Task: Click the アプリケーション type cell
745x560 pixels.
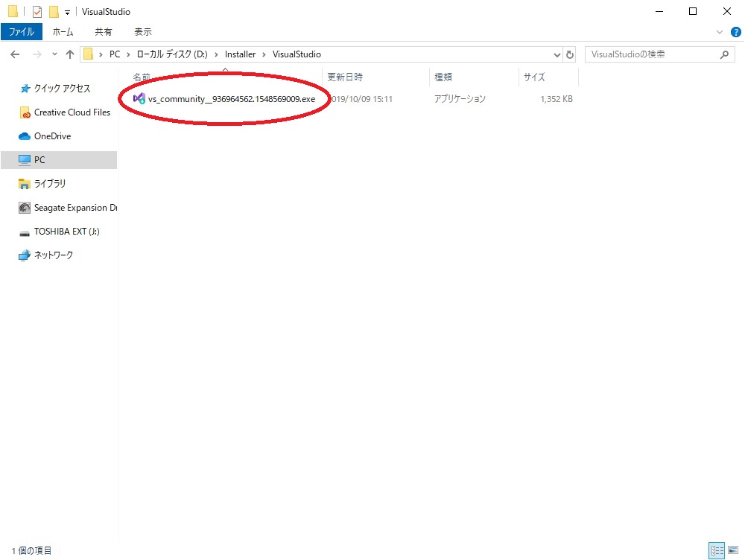Action: point(460,99)
